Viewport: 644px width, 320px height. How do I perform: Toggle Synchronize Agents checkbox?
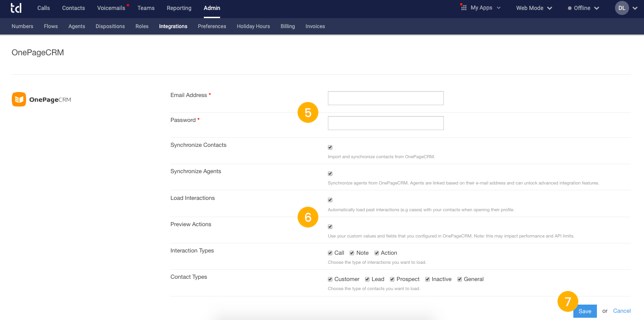[x=330, y=174]
